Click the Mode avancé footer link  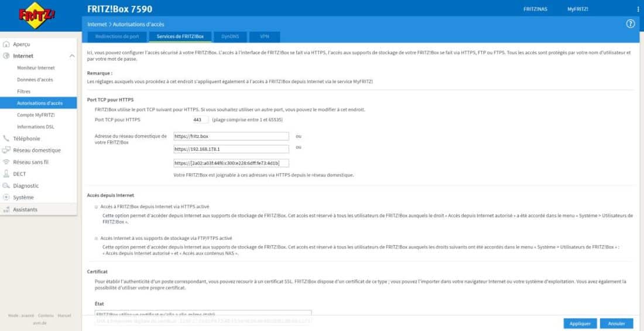[x=21, y=315]
